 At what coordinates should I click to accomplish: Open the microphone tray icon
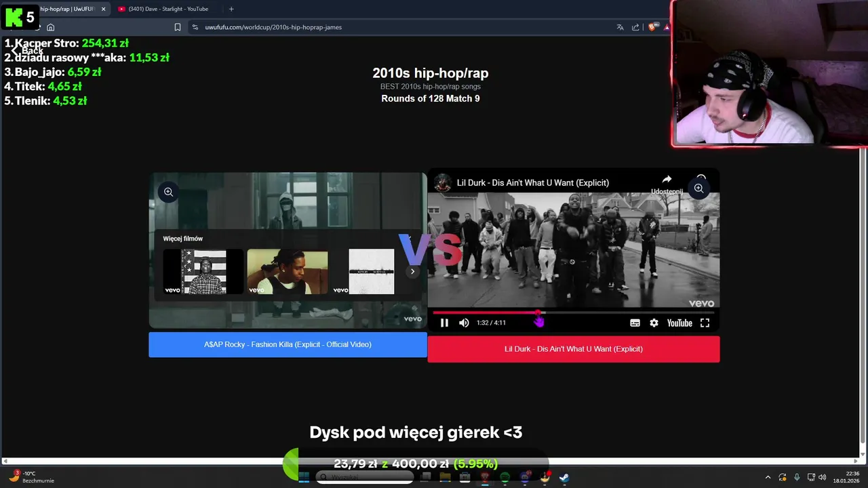pyautogui.click(x=797, y=477)
